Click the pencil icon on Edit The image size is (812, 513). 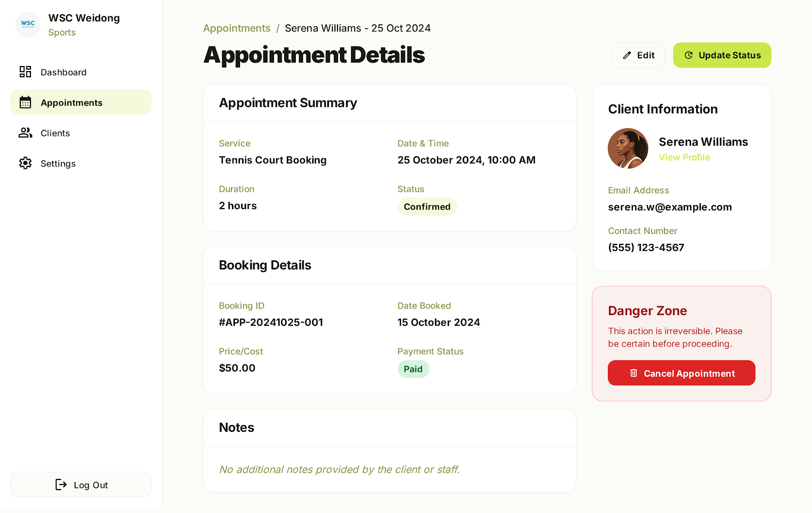(x=627, y=55)
